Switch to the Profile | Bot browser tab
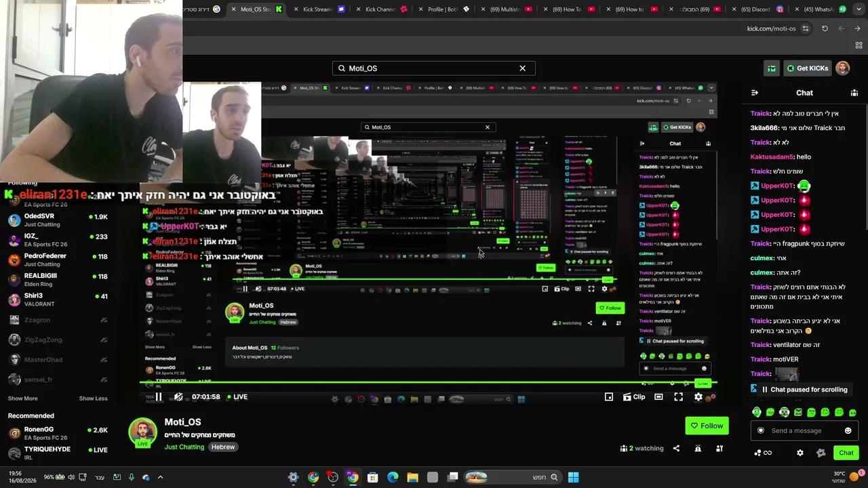868x488 pixels. [442, 9]
